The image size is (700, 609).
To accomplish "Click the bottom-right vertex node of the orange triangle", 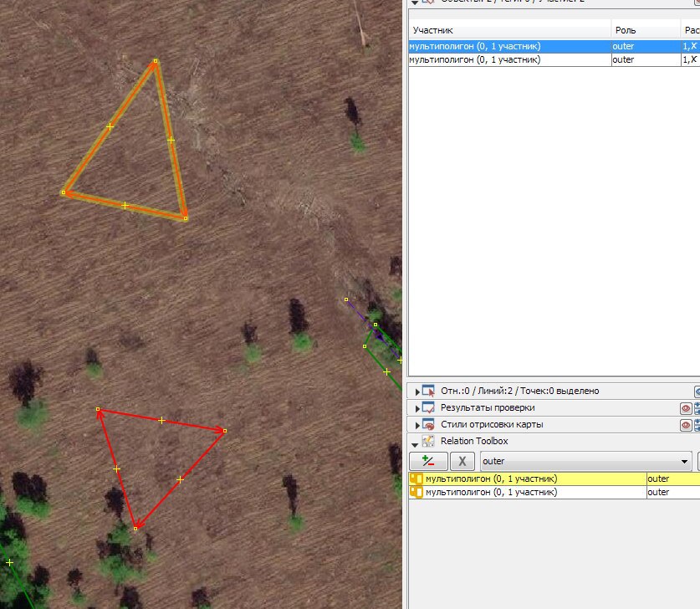I will pyautogui.click(x=186, y=218).
